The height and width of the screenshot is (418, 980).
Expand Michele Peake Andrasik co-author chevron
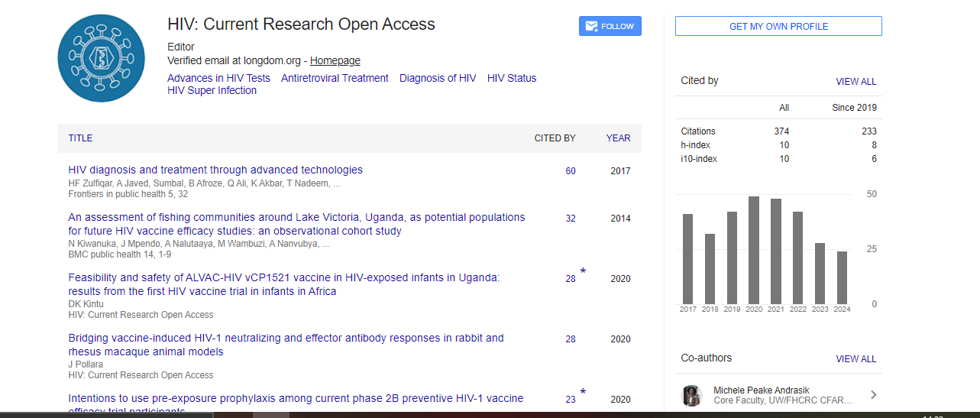click(873, 395)
